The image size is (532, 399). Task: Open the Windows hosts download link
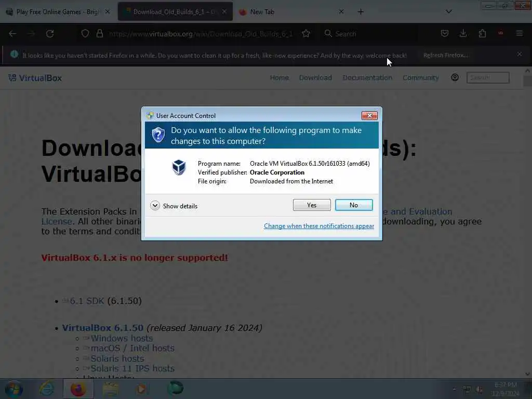[x=122, y=338]
